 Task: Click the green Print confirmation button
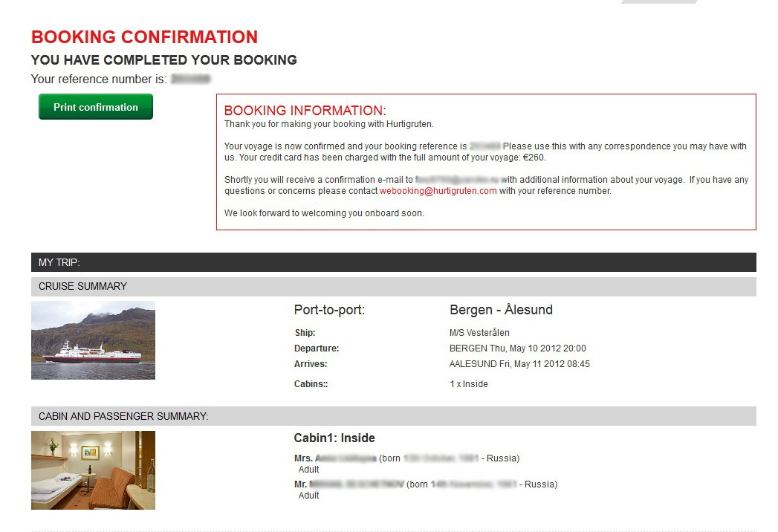[96, 107]
